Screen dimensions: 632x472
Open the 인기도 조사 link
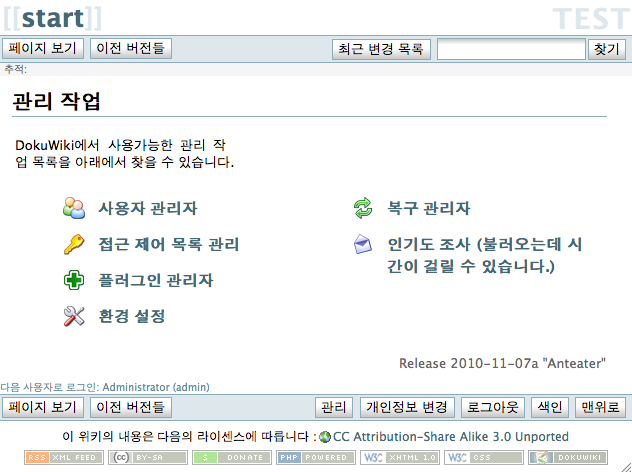[x=484, y=255]
